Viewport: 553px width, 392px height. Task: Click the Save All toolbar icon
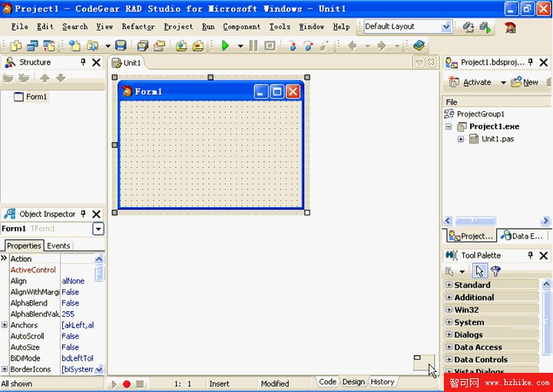point(143,45)
